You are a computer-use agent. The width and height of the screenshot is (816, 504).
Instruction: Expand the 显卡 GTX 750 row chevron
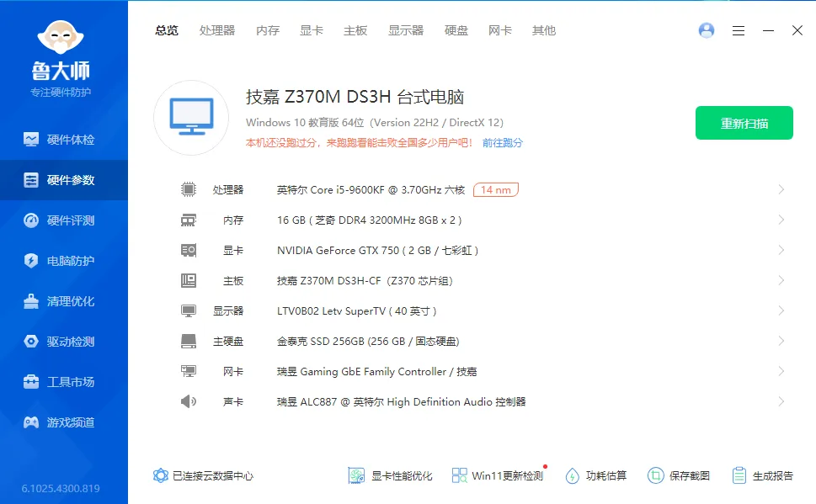point(781,250)
